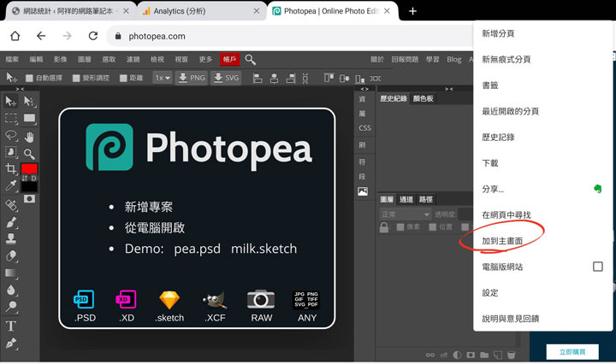Check the 電腦版網站 checkbox
The height and width of the screenshot is (364, 616).
(597, 267)
